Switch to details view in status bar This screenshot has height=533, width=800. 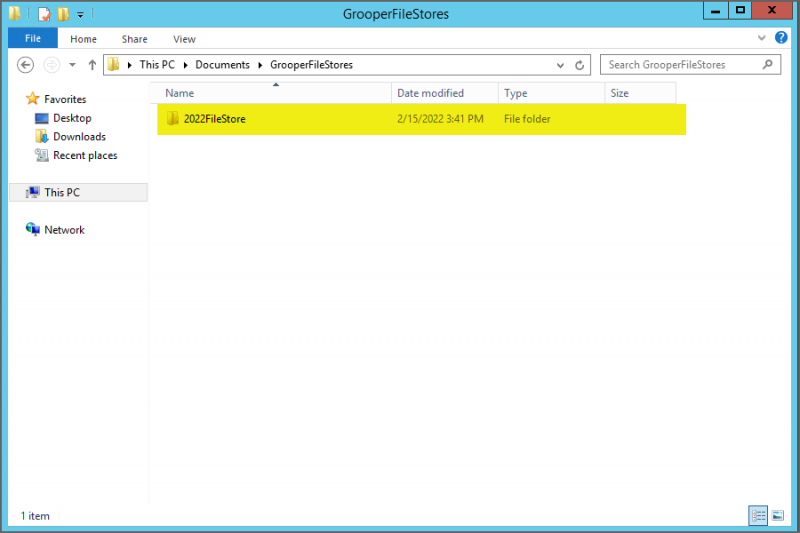[758, 516]
